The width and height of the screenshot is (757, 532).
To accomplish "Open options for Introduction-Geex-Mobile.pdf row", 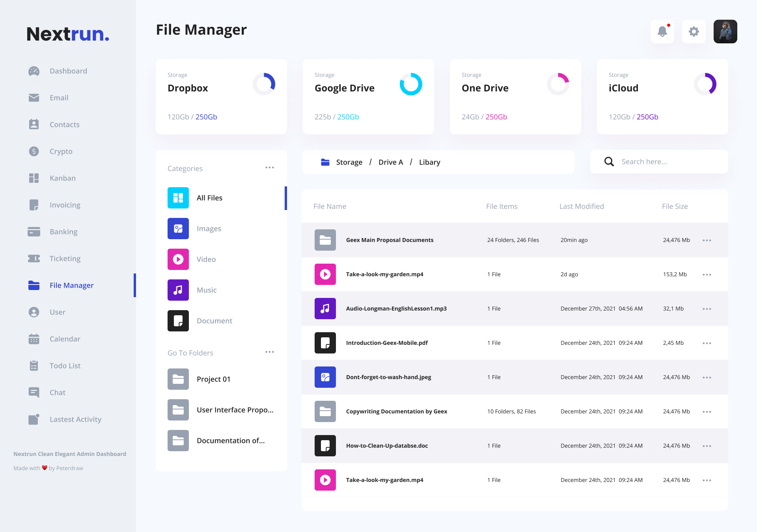I will coord(707,343).
